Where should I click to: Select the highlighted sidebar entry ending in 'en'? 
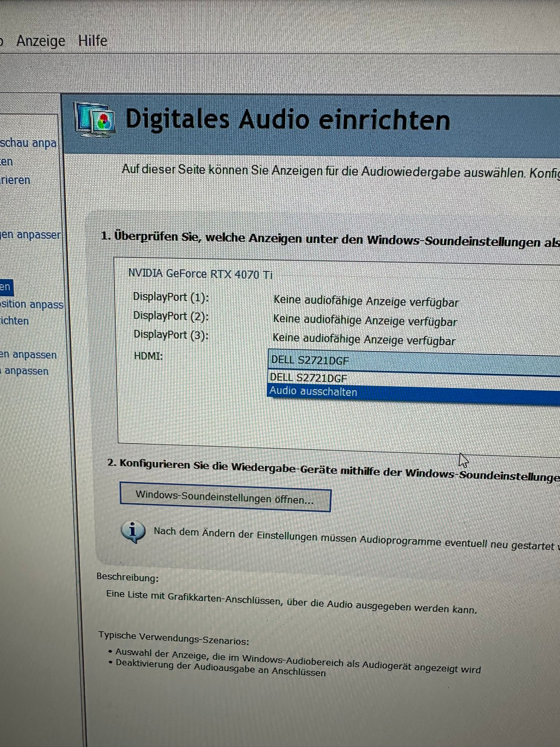point(6,287)
